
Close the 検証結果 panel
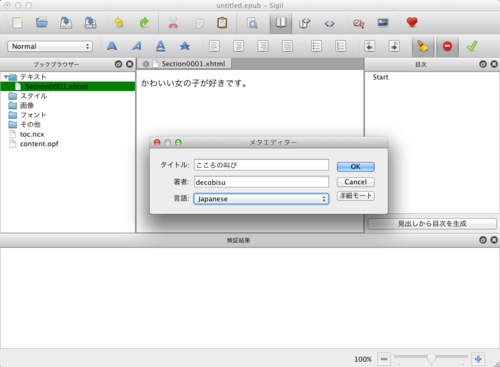[x=494, y=240]
